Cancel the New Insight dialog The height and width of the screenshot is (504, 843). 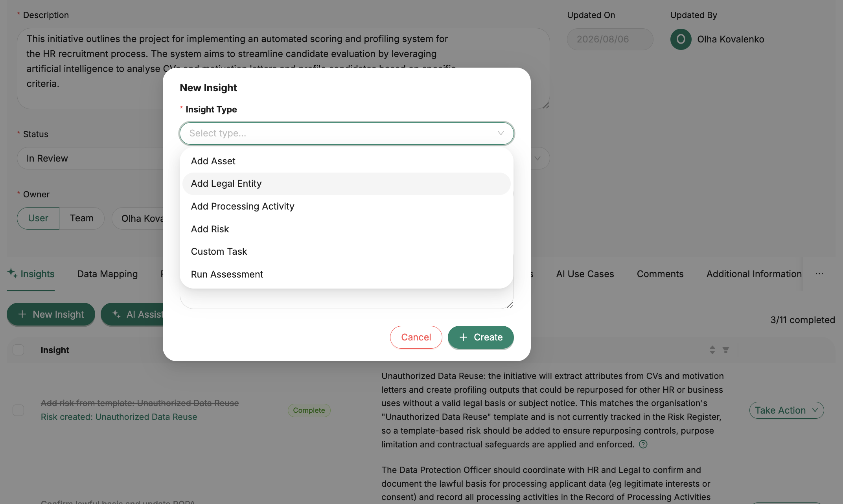[x=416, y=337]
